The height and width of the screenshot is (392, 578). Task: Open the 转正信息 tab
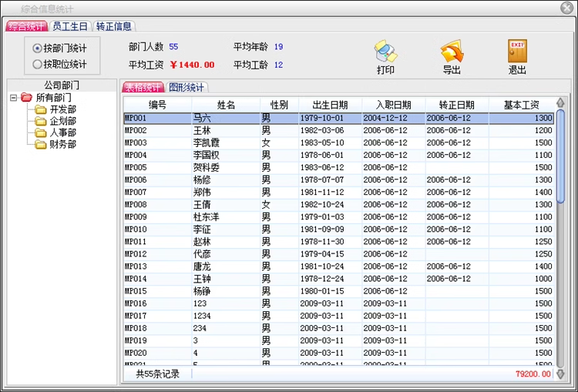coord(114,26)
